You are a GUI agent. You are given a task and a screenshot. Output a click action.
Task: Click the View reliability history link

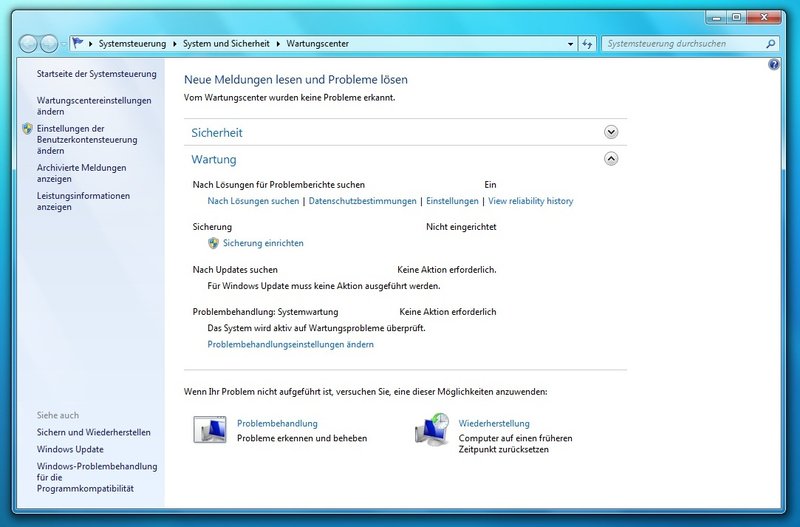[x=530, y=201]
